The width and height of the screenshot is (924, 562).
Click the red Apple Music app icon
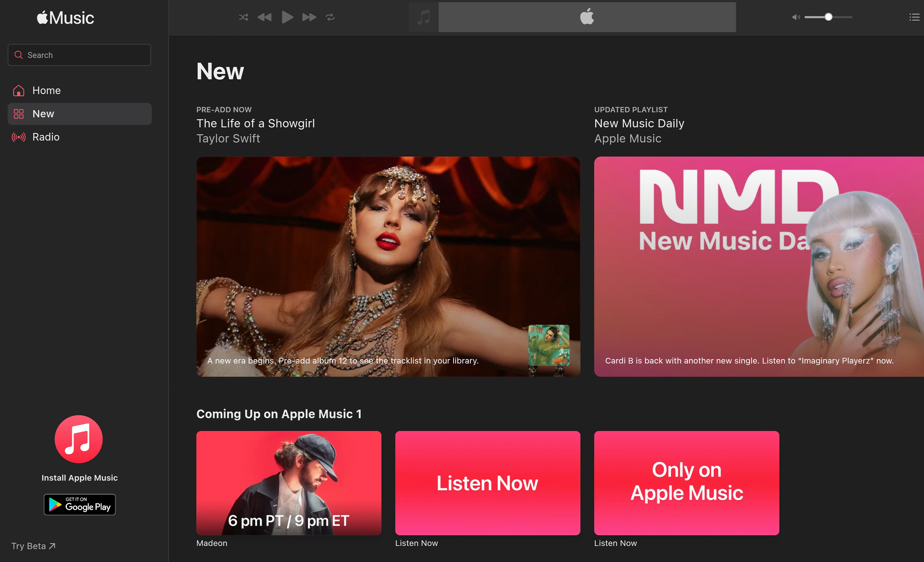click(79, 439)
